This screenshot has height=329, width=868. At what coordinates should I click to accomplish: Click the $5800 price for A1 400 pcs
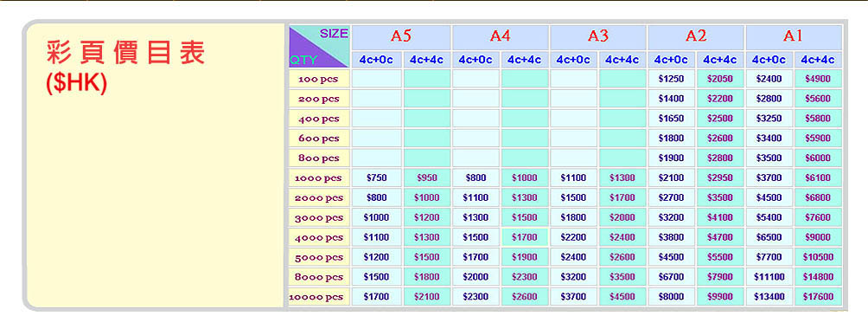click(818, 118)
